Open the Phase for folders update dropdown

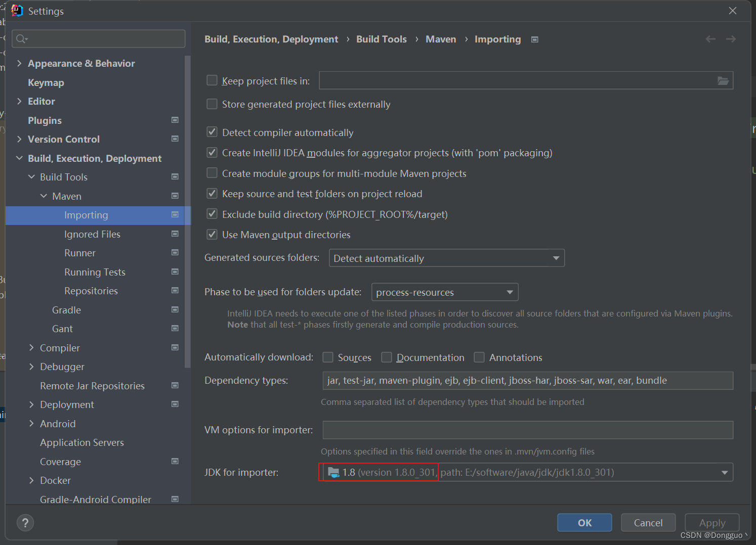pyautogui.click(x=445, y=292)
